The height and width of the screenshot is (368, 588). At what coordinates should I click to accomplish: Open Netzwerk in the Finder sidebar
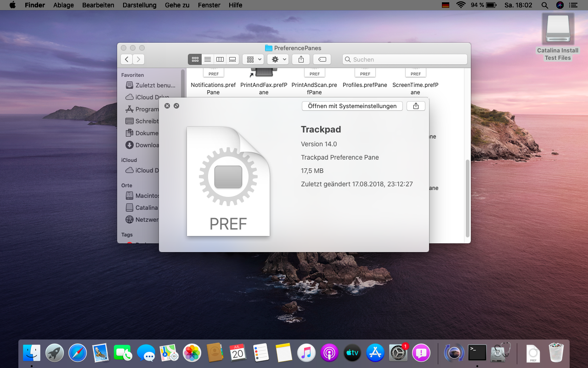(142, 219)
